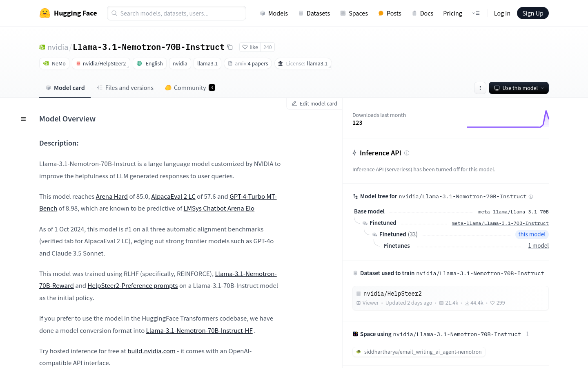The image size is (588, 368).
Task: Click the License llama3.1 tag
Action: coord(303,63)
